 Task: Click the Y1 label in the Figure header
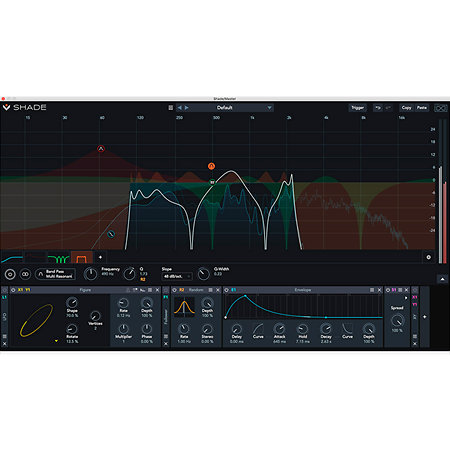(28, 290)
